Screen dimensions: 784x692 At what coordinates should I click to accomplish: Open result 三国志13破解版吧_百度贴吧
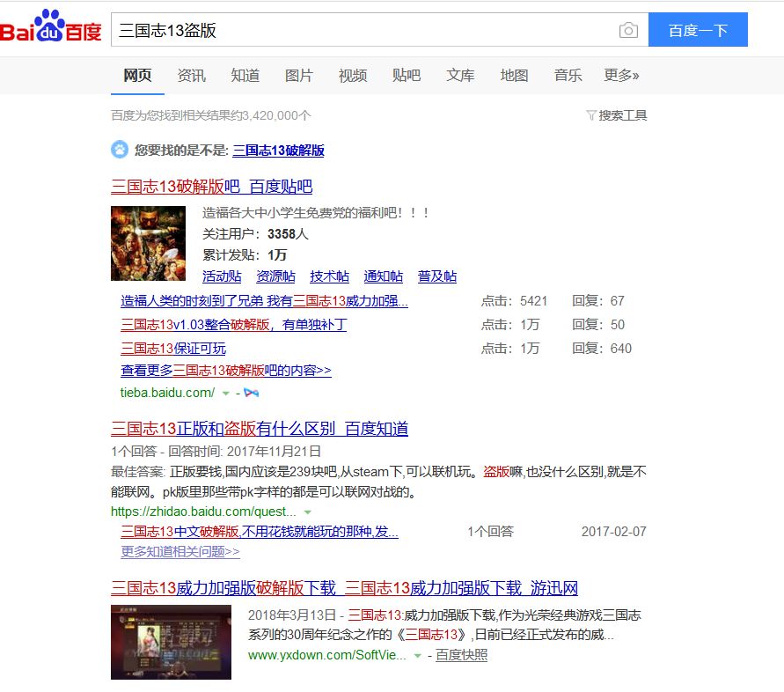tap(211, 187)
